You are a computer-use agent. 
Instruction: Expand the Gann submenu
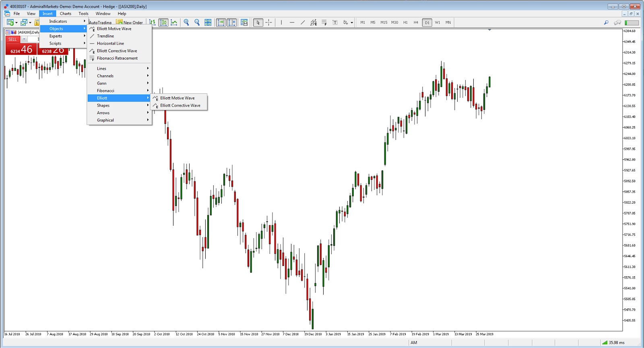(x=120, y=83)
